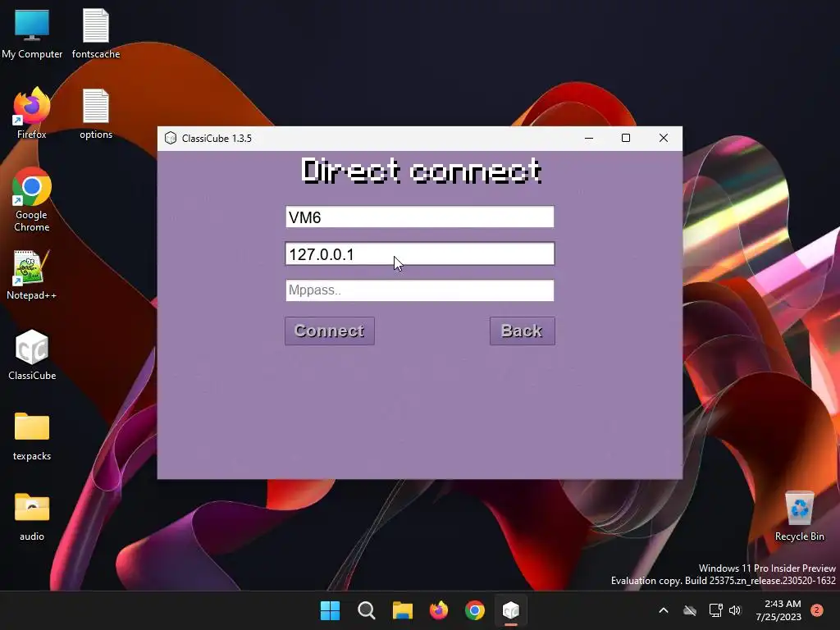The height and width of the screenshot is (630, 840).
Task: Select the fontscache file on desktop
Action: click(x=96, y=34)
